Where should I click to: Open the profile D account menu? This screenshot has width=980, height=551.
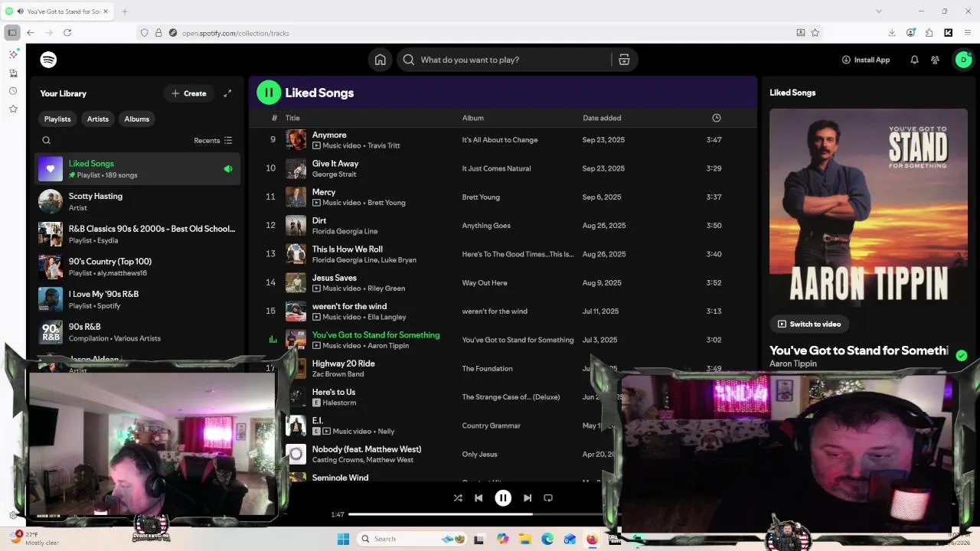[964, 60]
